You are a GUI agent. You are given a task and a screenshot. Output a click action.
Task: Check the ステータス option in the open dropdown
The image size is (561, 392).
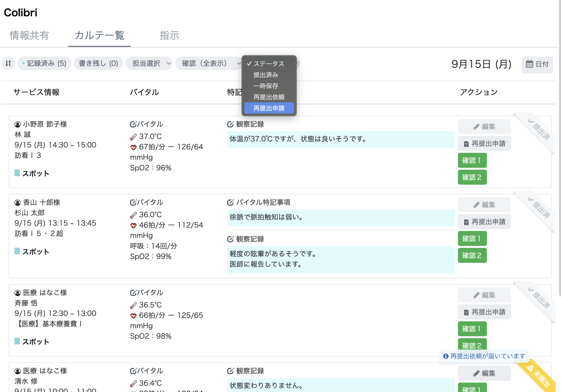268,64
